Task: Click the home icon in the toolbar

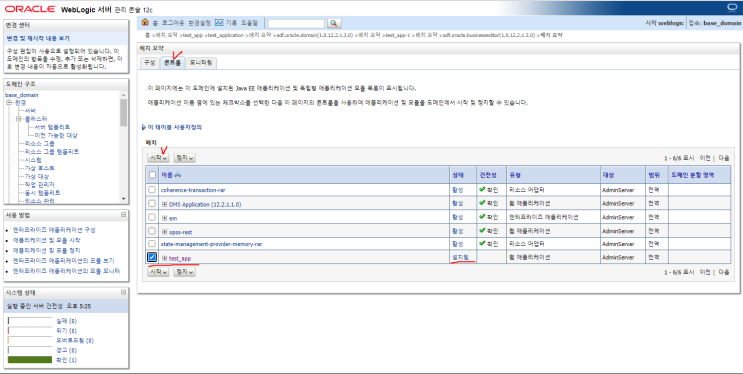Action: [145, 22]
